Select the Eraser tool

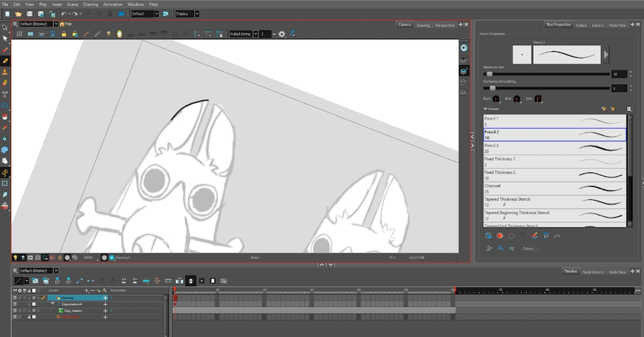coord(5,83)
